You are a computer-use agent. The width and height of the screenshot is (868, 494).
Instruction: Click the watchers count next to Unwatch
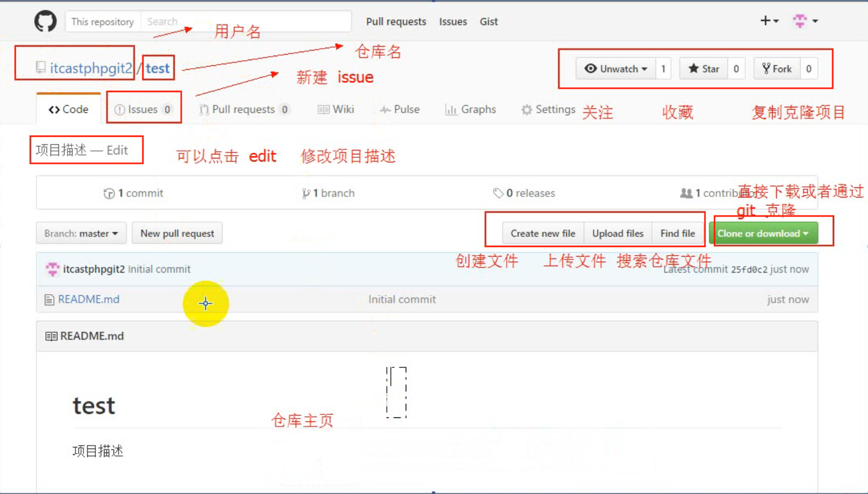[x=663, y=69]
